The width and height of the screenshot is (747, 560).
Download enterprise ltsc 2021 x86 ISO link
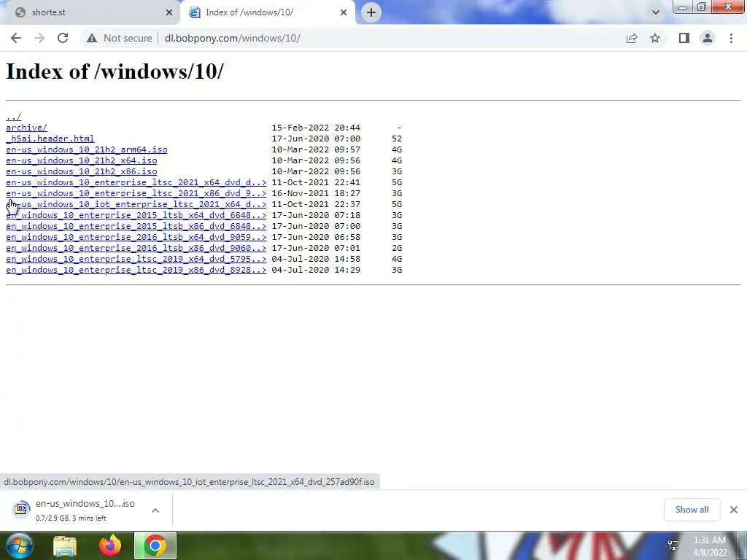(136, 193)
